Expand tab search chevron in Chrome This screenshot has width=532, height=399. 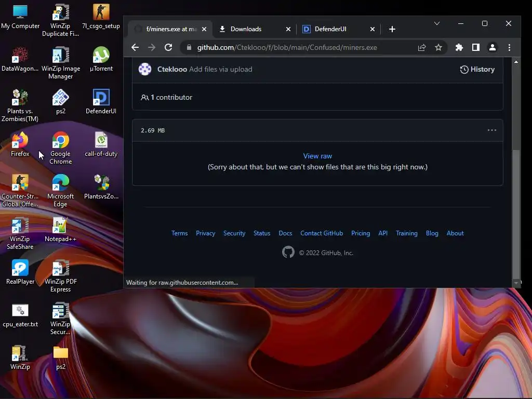[x=437, y=23]
